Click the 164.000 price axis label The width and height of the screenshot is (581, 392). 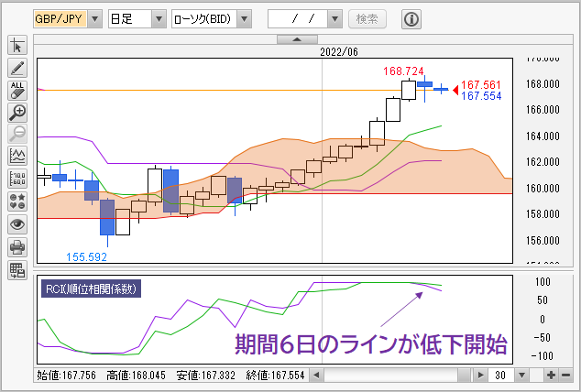coord(543,136)
